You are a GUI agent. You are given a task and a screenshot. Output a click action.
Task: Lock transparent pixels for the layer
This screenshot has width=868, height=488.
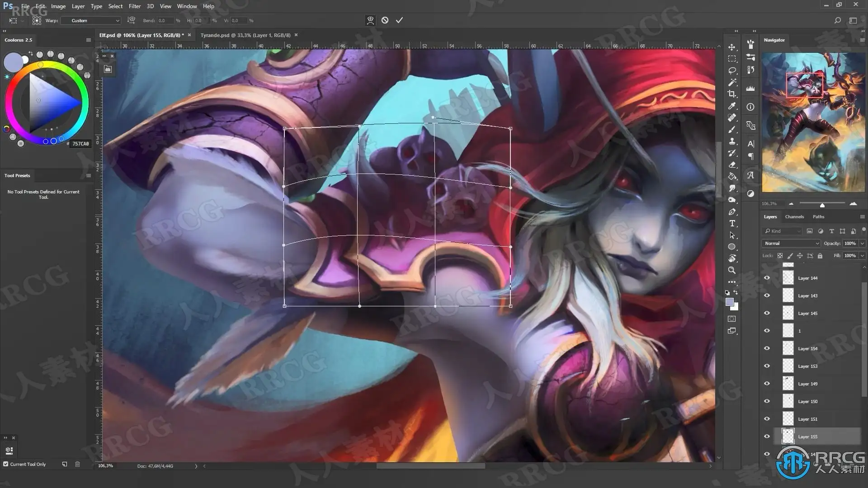tap(780, 256)
